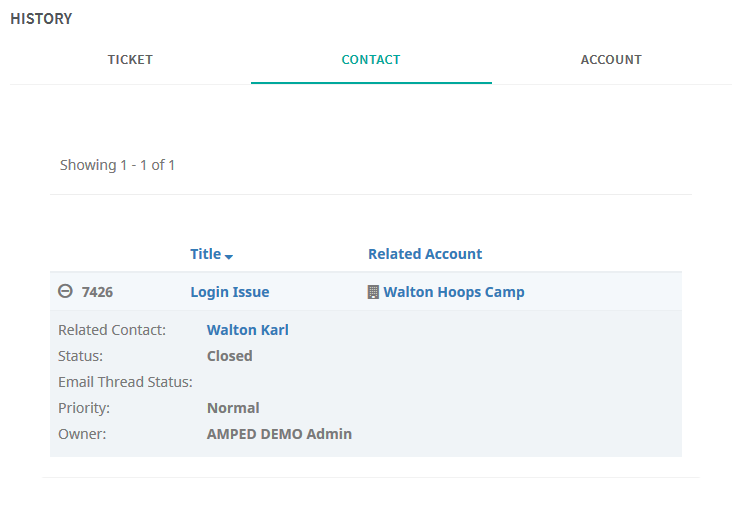736x508 pixels.
Task: Sort by the Related Account column header
Action: tap(425, 254)
